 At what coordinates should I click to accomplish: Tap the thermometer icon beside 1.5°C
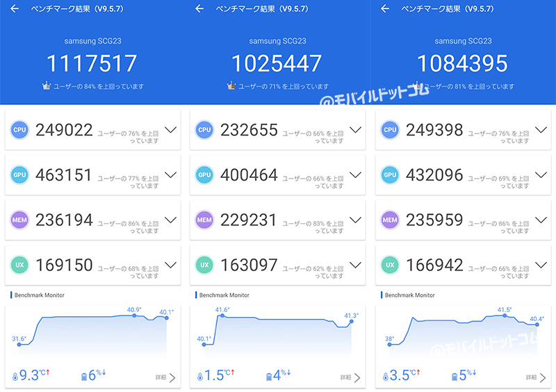(200, 377)
